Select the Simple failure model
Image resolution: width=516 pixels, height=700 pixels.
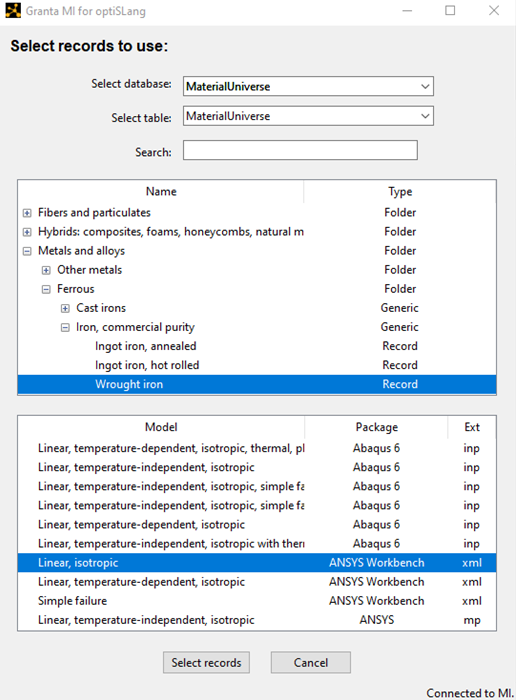pos(257,601)
